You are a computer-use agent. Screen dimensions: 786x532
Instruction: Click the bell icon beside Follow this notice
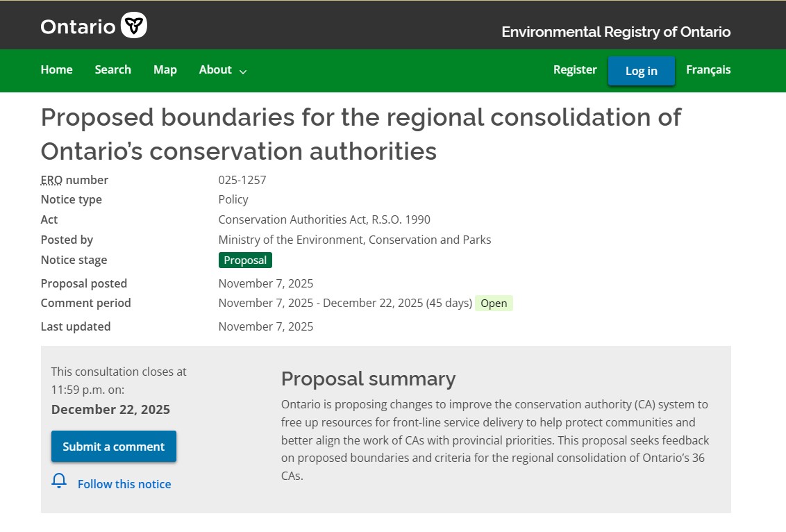point(59,481)
